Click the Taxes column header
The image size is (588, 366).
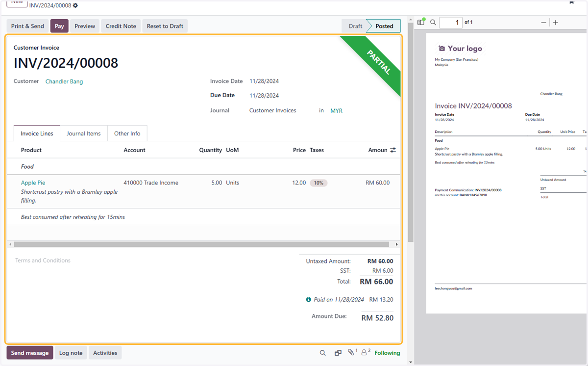[317, 150]
